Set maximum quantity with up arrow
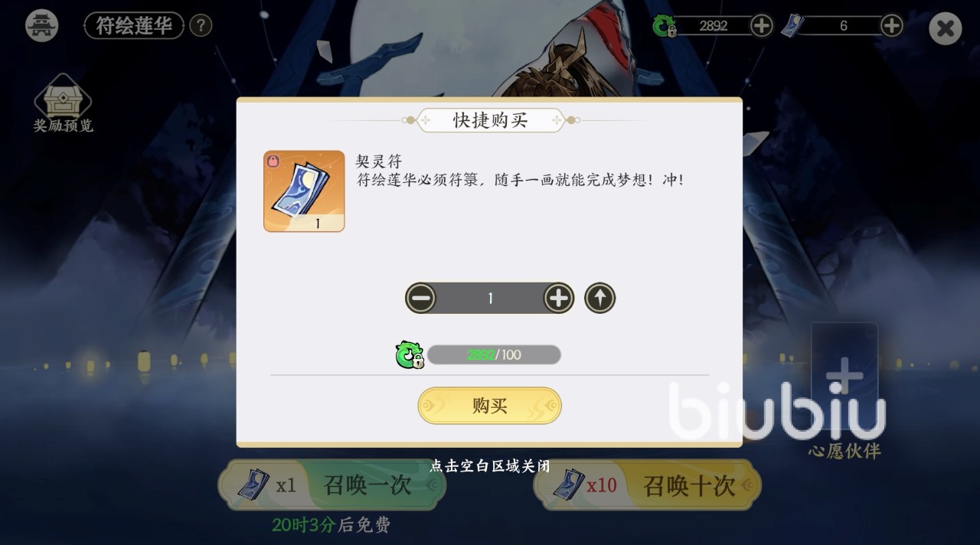 coord(600,298)
